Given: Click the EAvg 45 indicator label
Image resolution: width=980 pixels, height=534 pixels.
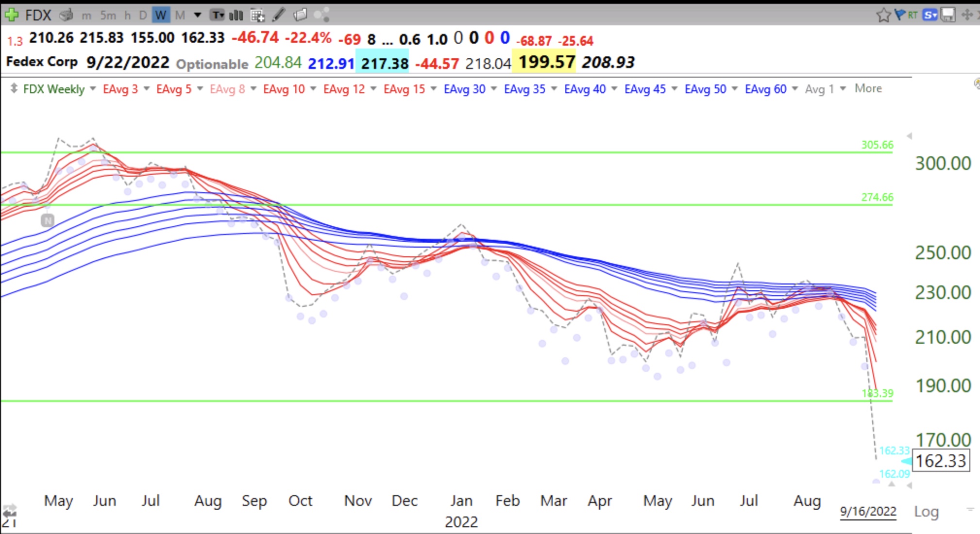Looking at the screenshot, I should (645, 89).
